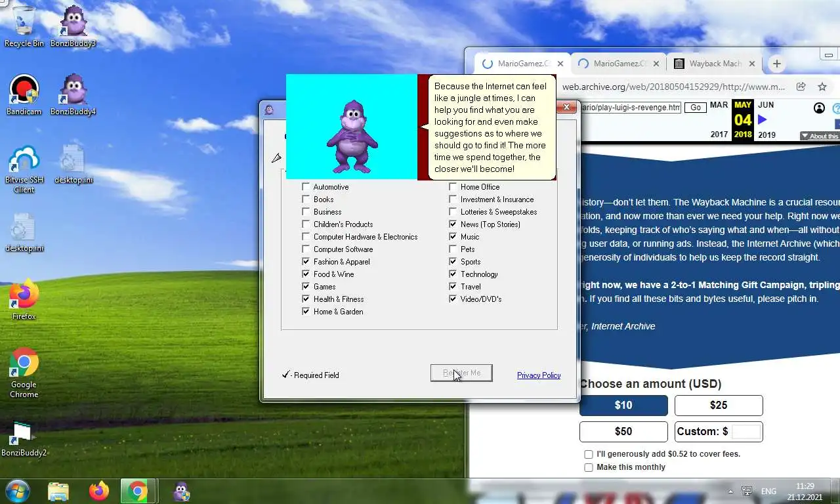Select the desktop.ini file beside Bitvise
Viewport: 840px width, 504px height.
(x=73, y=164)
